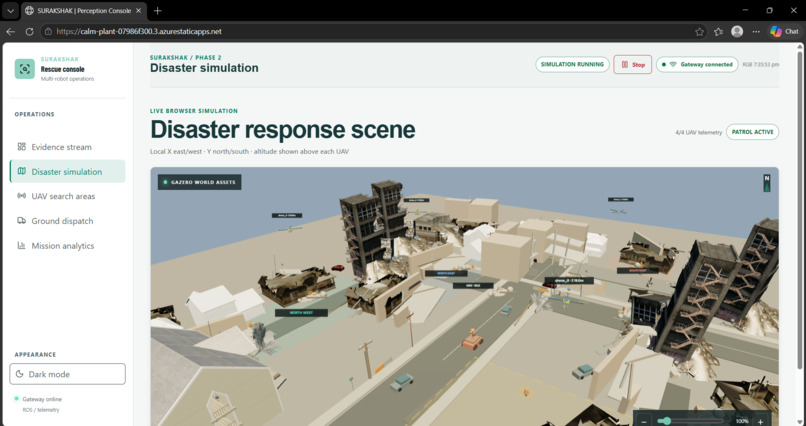Click the SIMULATION RUNNING status pill
Viewport: 806px width, 426px height.
click(x=572, y=65)
